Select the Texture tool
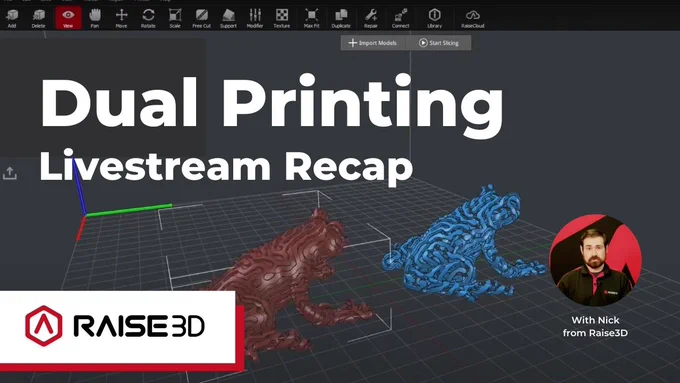This screenshot has height=383, width=680. point(281,18)
